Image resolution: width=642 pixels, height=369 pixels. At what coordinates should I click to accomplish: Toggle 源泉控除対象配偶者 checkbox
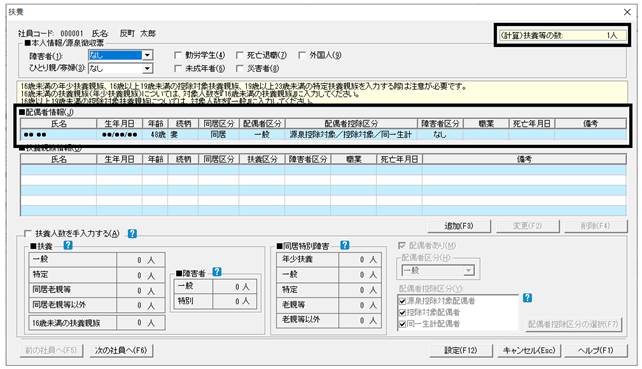tap(402, 301)
